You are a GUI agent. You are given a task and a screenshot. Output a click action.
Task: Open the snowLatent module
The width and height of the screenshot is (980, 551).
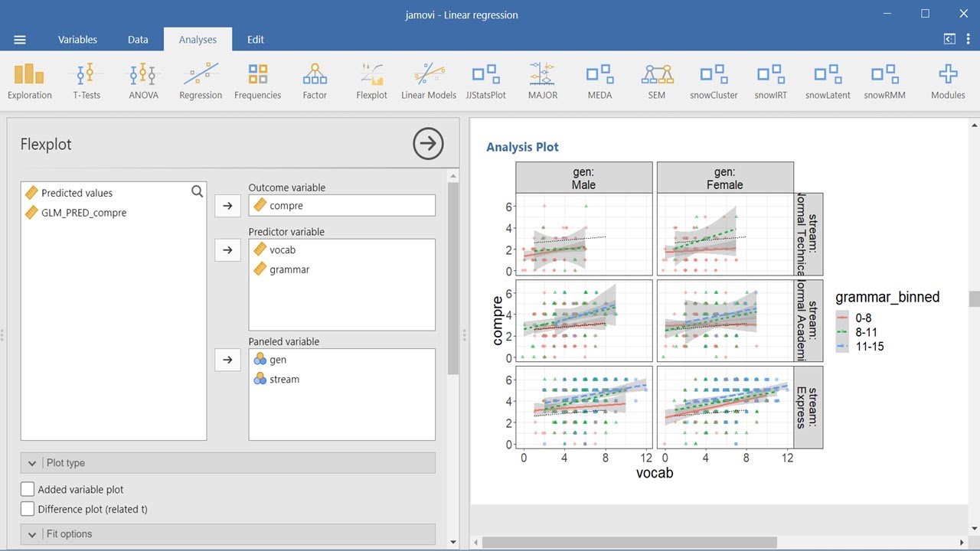(x=828, y=81)
